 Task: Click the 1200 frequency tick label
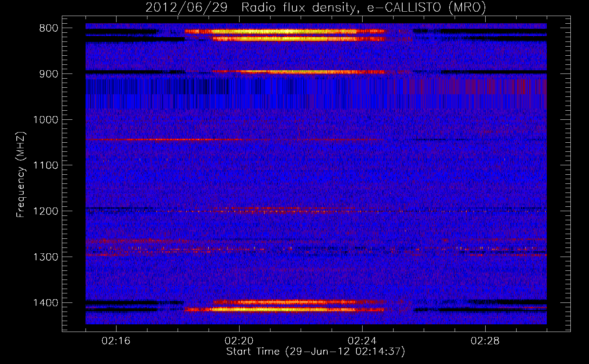46,211
